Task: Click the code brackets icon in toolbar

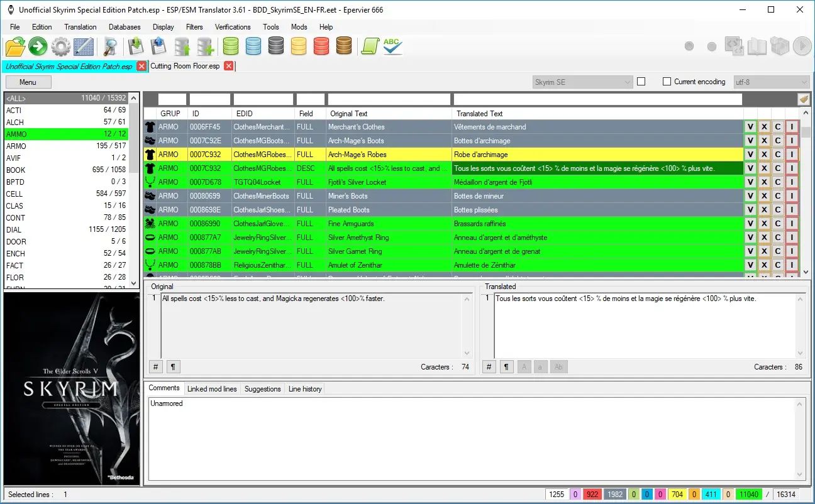Action: [x=734, y=46]
